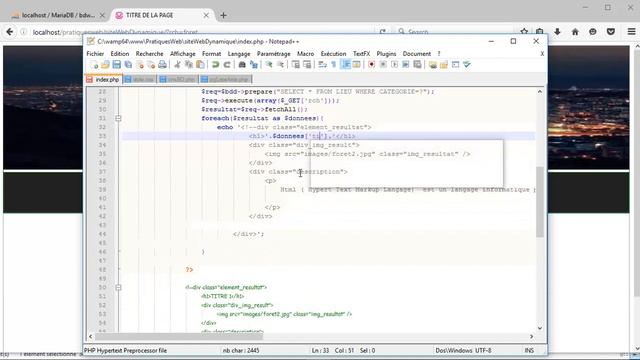
Task: Toggle word wrap in Notepad++ toolbar
Action: pyautogui.click(x=322, y=64)
